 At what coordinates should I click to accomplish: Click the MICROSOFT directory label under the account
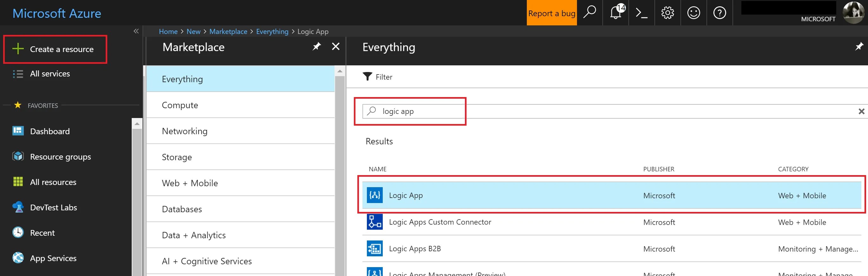click(x=818, y=19)
